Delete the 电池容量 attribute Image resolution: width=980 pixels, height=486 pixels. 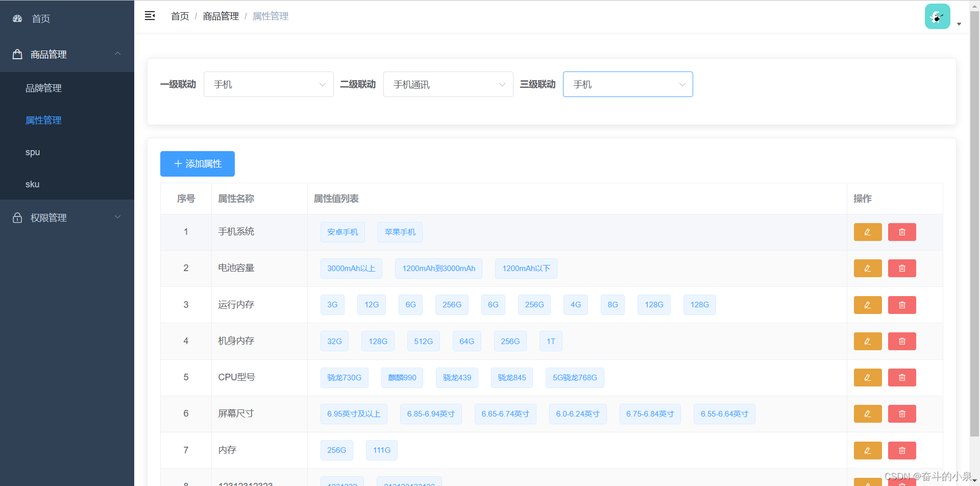tap(902, 269)
